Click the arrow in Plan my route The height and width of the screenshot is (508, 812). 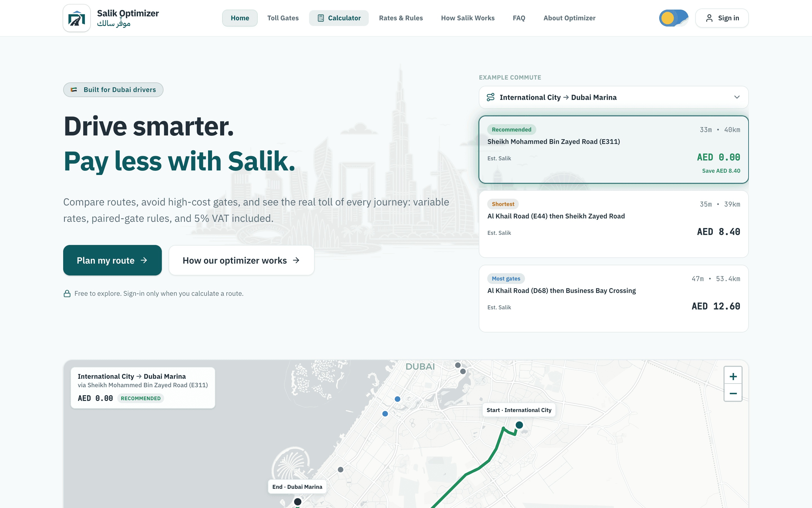(x=144, y=260)
